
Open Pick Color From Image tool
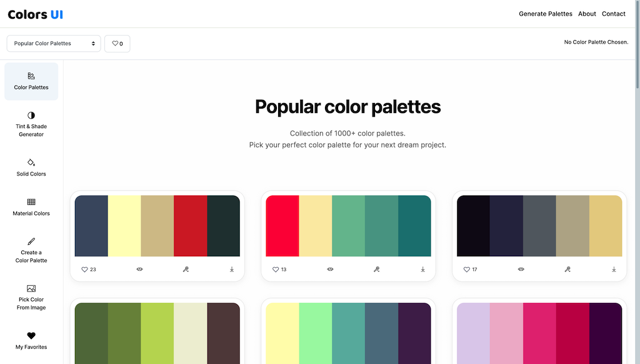coord(31,298)
